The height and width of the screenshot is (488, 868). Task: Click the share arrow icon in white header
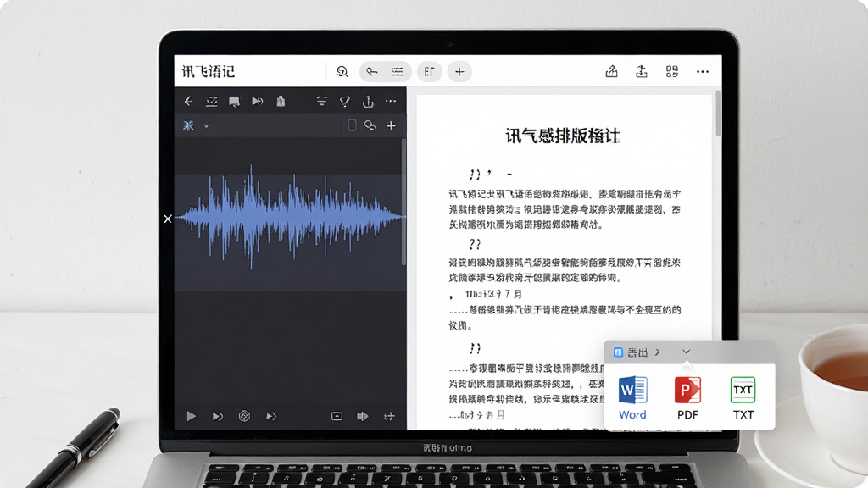612,71
